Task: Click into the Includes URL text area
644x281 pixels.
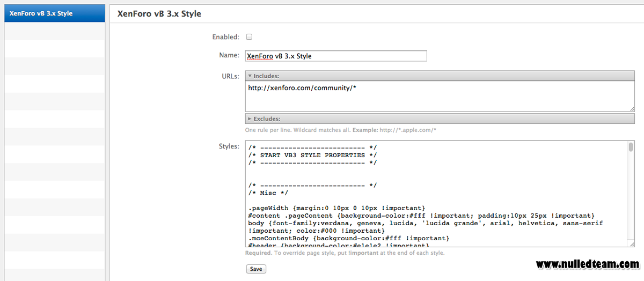Action: point(440,97)
